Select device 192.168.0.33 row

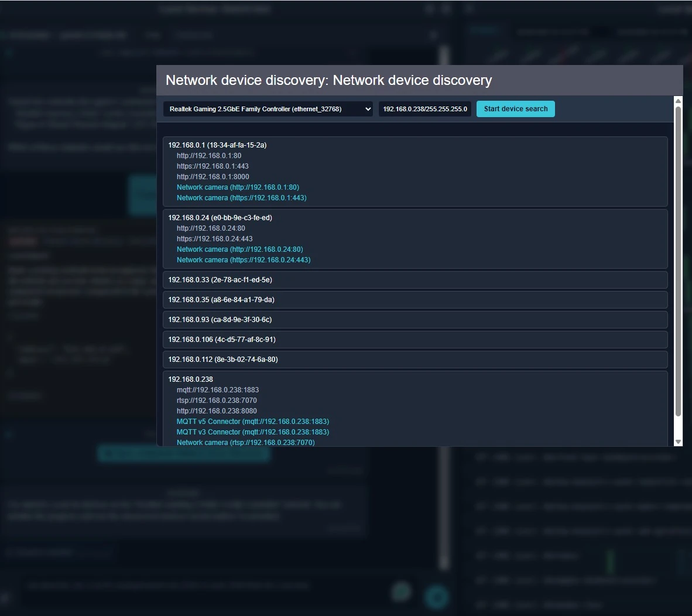415,280
